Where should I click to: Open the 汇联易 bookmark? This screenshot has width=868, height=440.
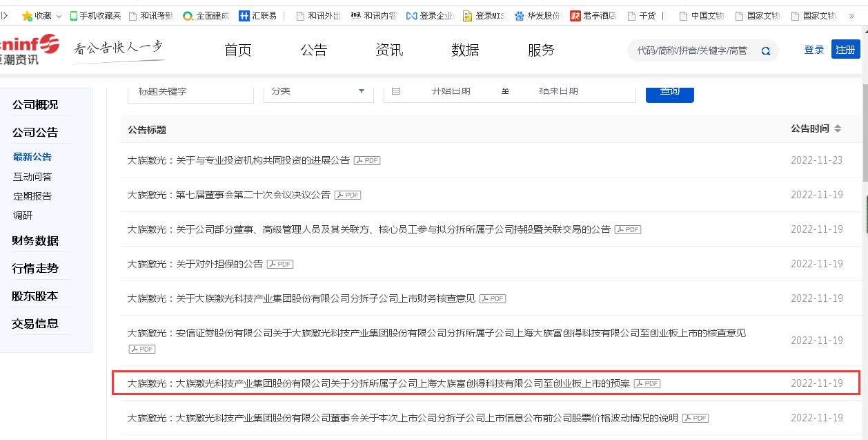coord(257,15)
